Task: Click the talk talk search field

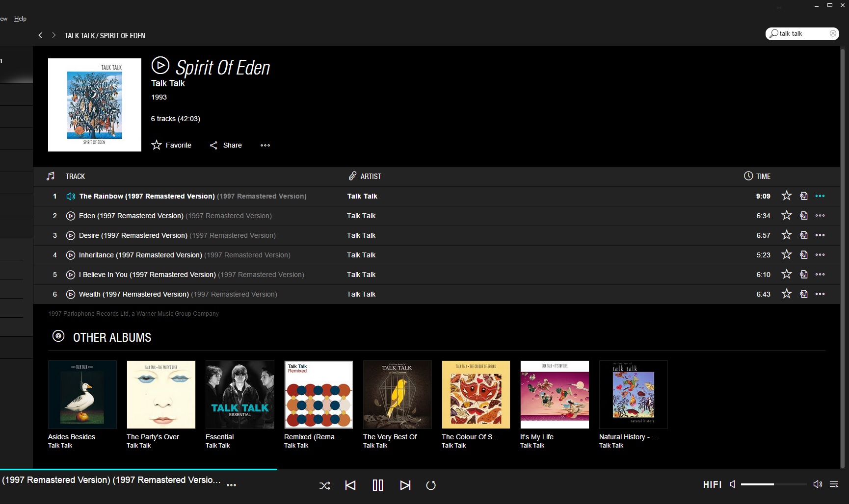Action: coord(802,33)
